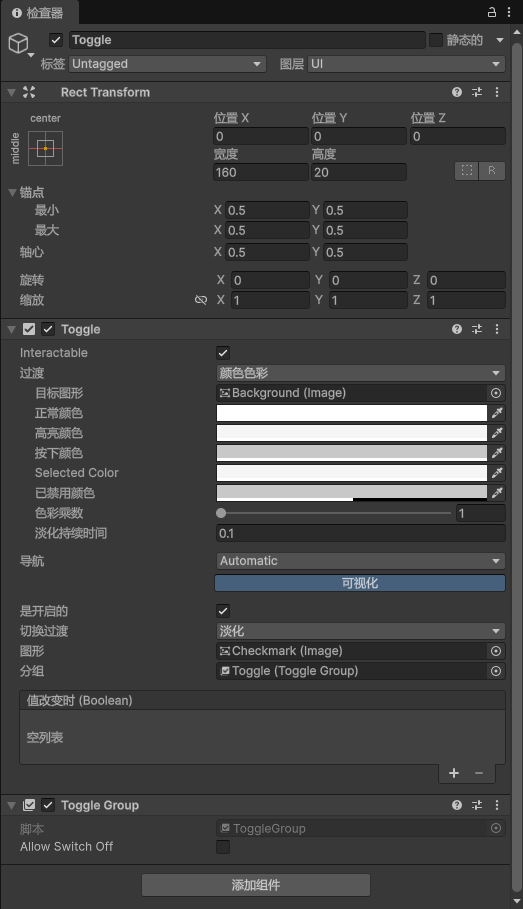Click the 按下颜色 pressed color swatch
The height and width of the screenshot is (909, 523).
tap(351, 453)
